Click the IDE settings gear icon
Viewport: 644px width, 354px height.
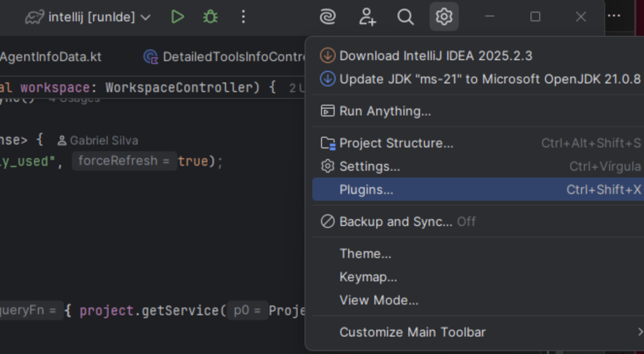click(x=444, y=17)
